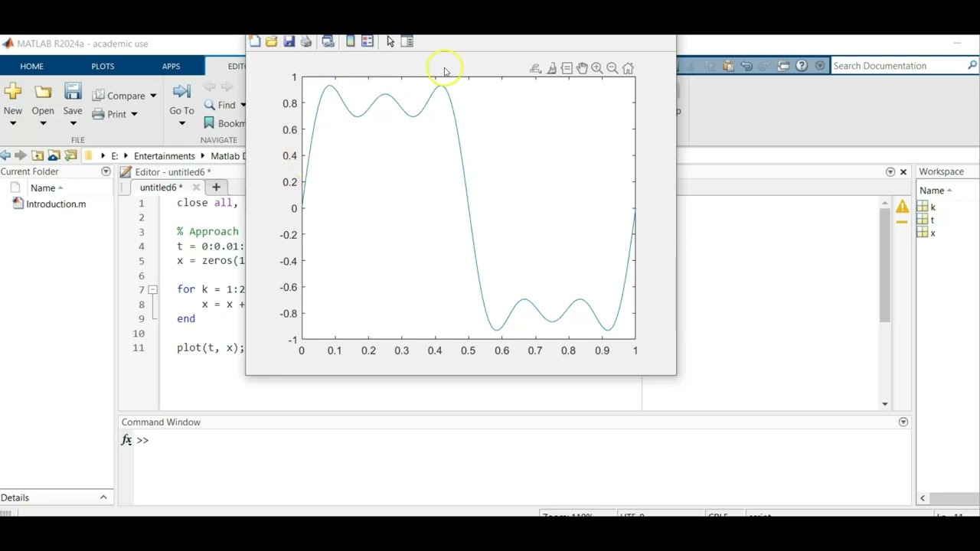Open the Editor panel actions dropdown
980x551 pixels.
click(x=890, y=171)
